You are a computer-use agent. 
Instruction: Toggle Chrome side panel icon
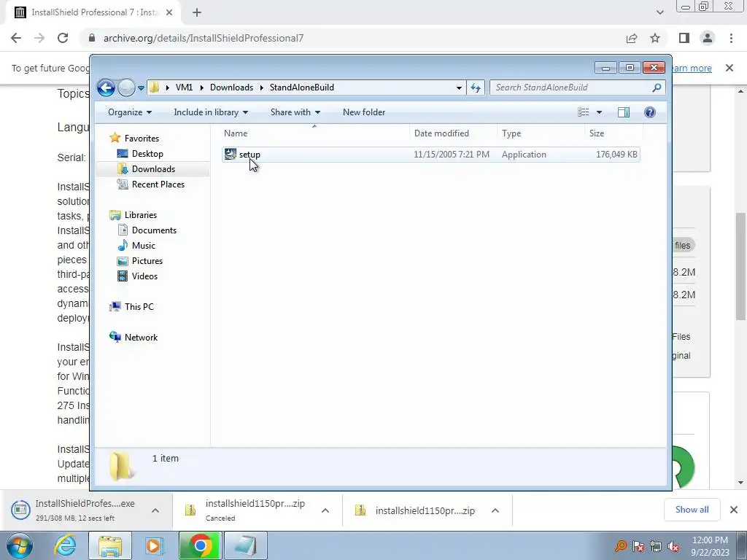(684, 38)
